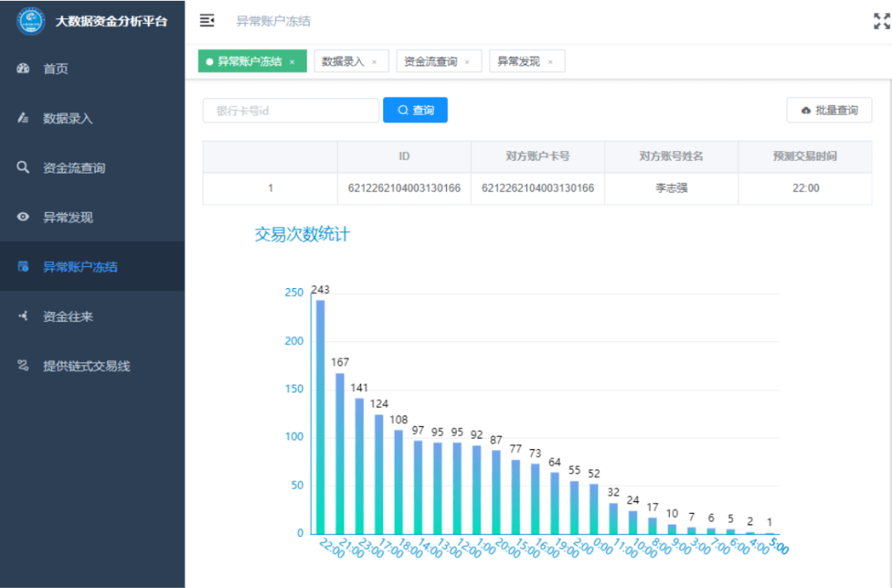Click the bar labeled 52
Viewport: 892px width, 588px height.
click(594, 509)
